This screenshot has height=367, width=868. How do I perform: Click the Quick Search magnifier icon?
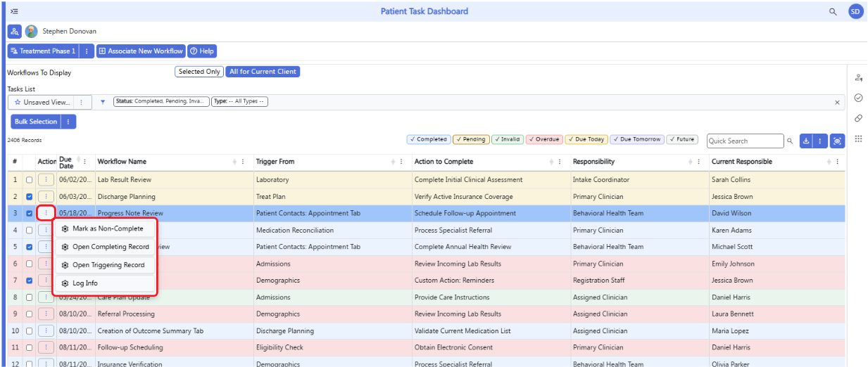790,141
